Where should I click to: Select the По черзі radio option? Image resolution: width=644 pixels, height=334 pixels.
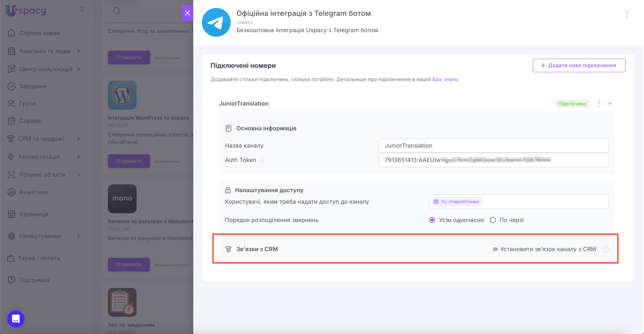(493, 220)
